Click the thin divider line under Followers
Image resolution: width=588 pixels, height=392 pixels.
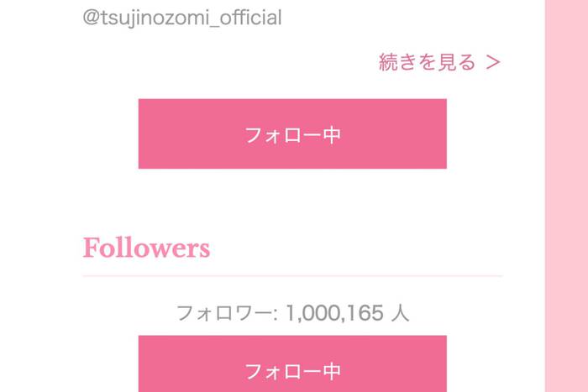(x=292, y=276)
